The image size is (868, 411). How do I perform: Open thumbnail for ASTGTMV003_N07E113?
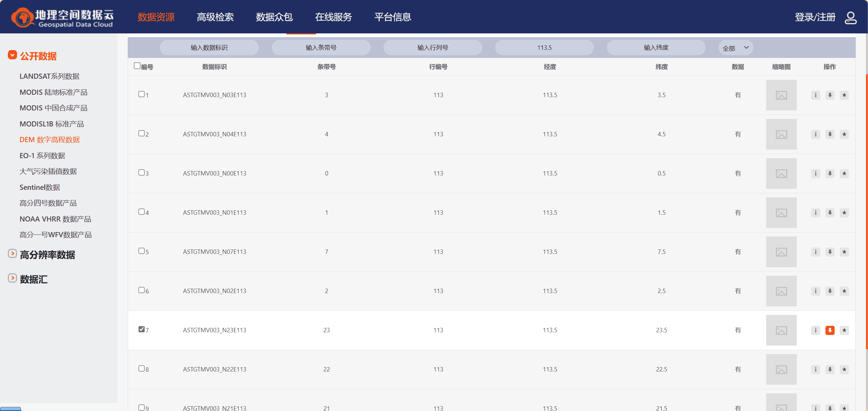coord(781,252)
